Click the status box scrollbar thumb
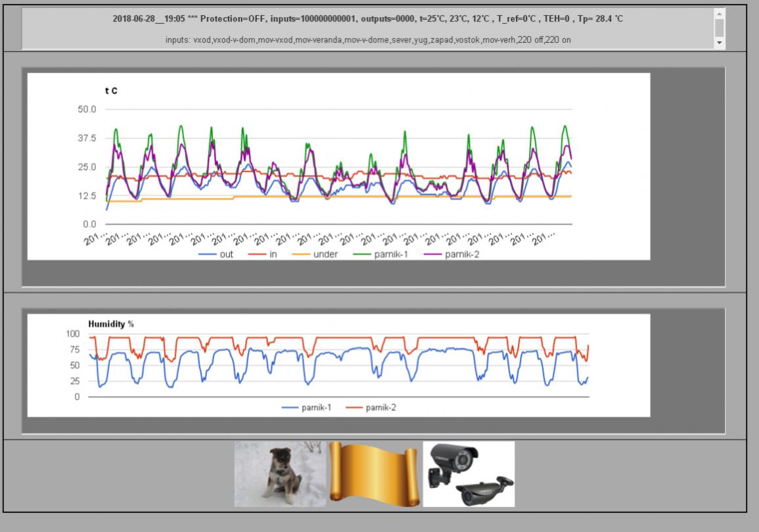This screenshot has width=759, height=532. (x=719, y=27)
